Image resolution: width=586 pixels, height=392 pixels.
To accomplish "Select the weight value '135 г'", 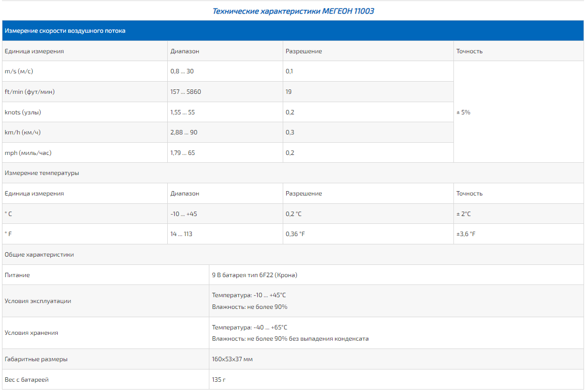I will point(219,380).
